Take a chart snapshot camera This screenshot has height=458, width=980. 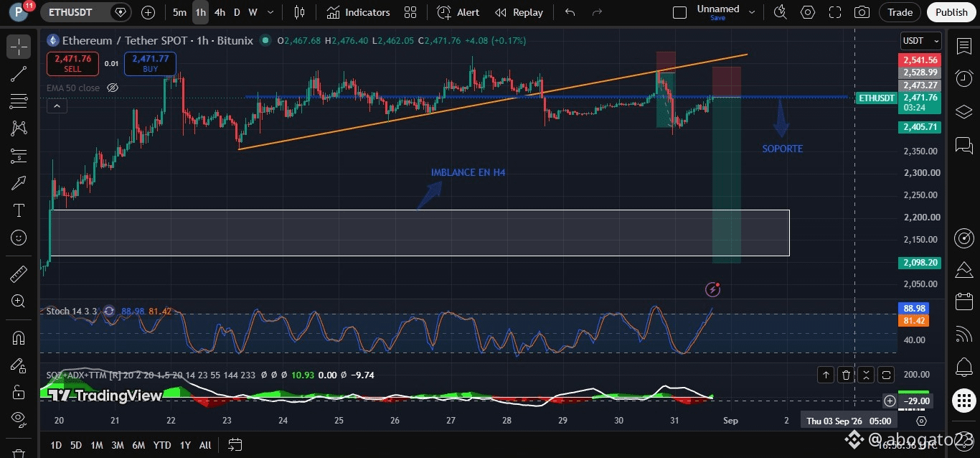pyautogui.click(x=862, y=12)
